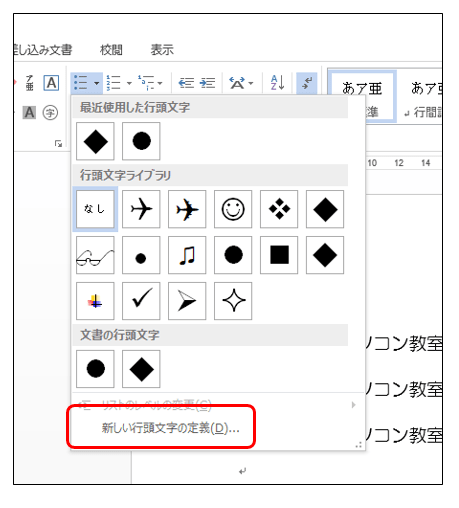The height and width of the screenshot is (508, 459).
Task: Select the なし (none) bullet option
Action: click(x=95, y=209)
